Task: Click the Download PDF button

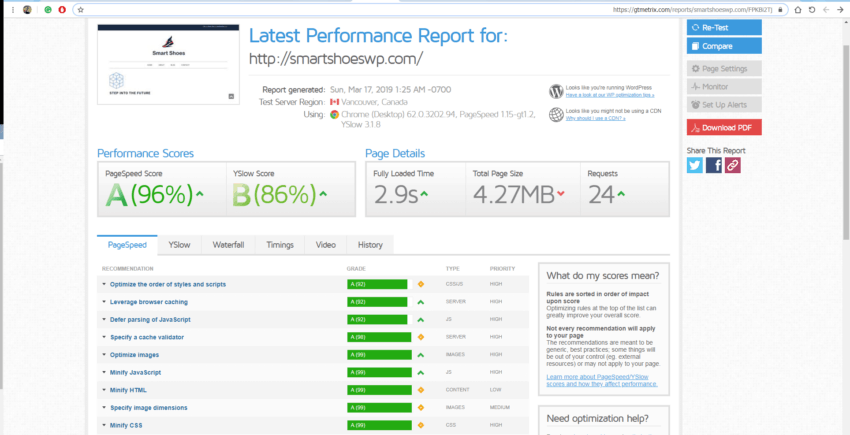Action: pos(724,128)
